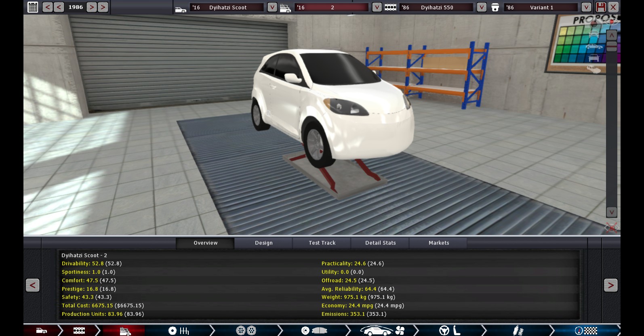Click the scrollbar handle with red line
Screen dimensions: 644x336
click(x=612, y=46)
